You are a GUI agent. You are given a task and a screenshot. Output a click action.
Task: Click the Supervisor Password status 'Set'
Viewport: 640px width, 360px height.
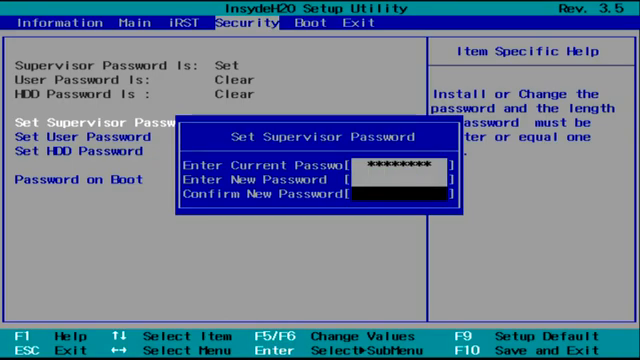(227, 65)
